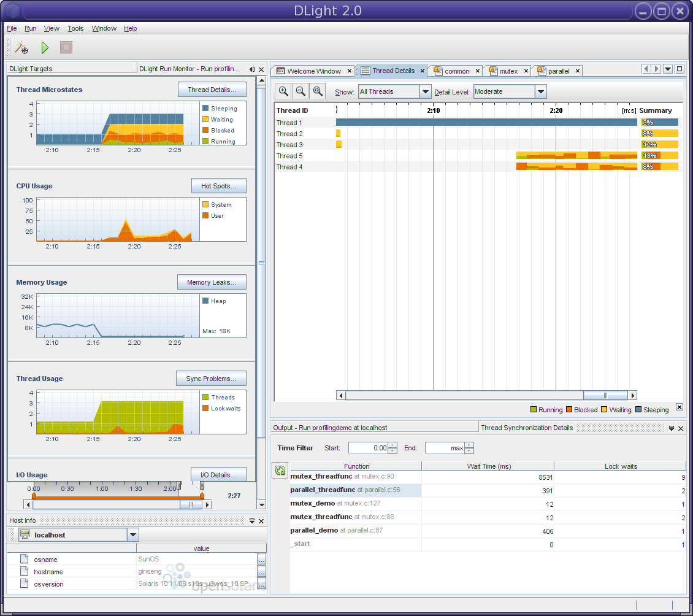The width and height of the screenshot is (693, 616).
Task: Close the common tab
Action: (477, 71)
